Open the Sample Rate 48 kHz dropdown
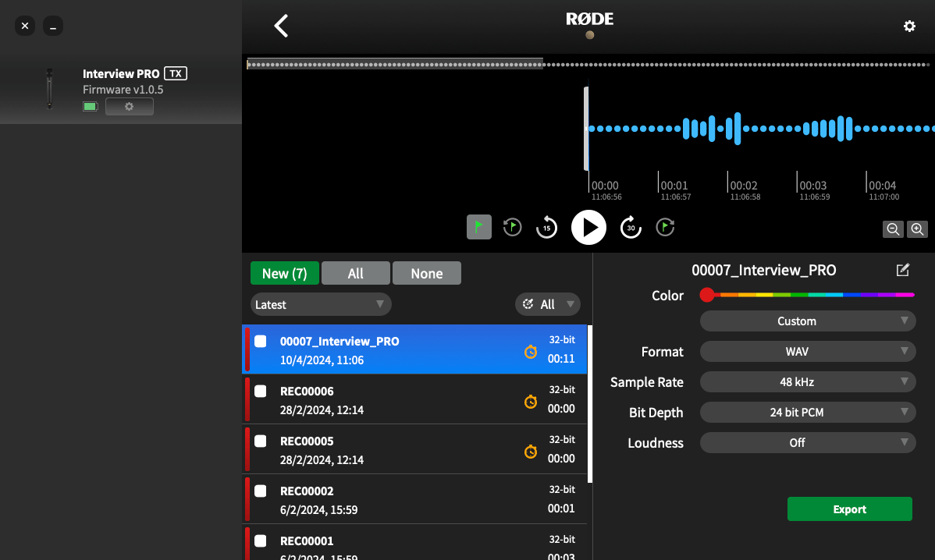 808,382
